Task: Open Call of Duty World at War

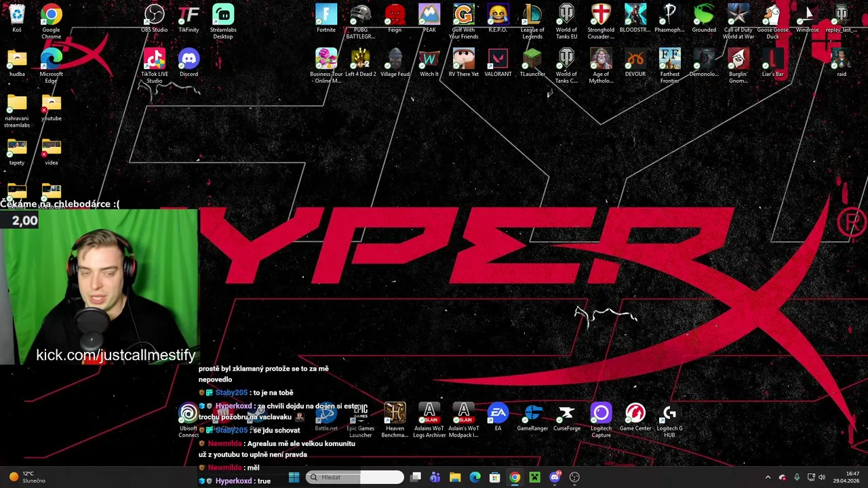Action: [738, 22]
